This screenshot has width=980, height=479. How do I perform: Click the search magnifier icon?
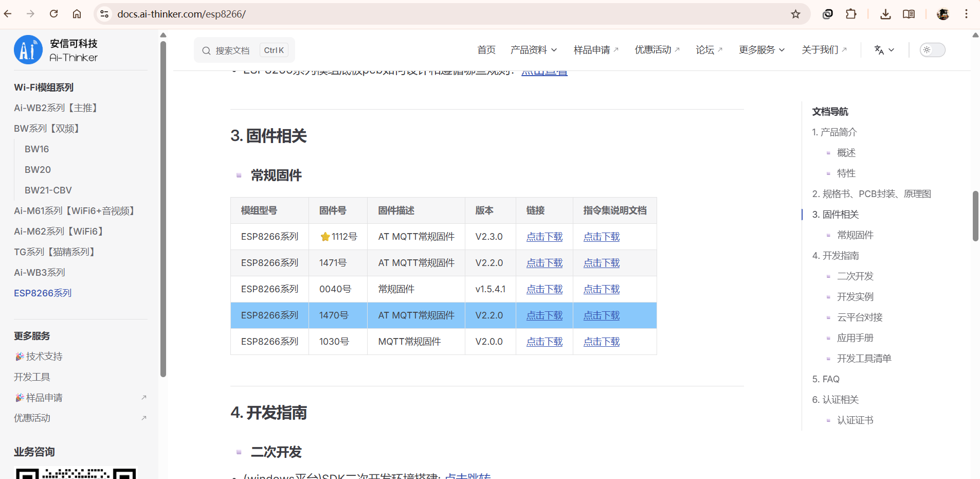[x=206, y=50]
